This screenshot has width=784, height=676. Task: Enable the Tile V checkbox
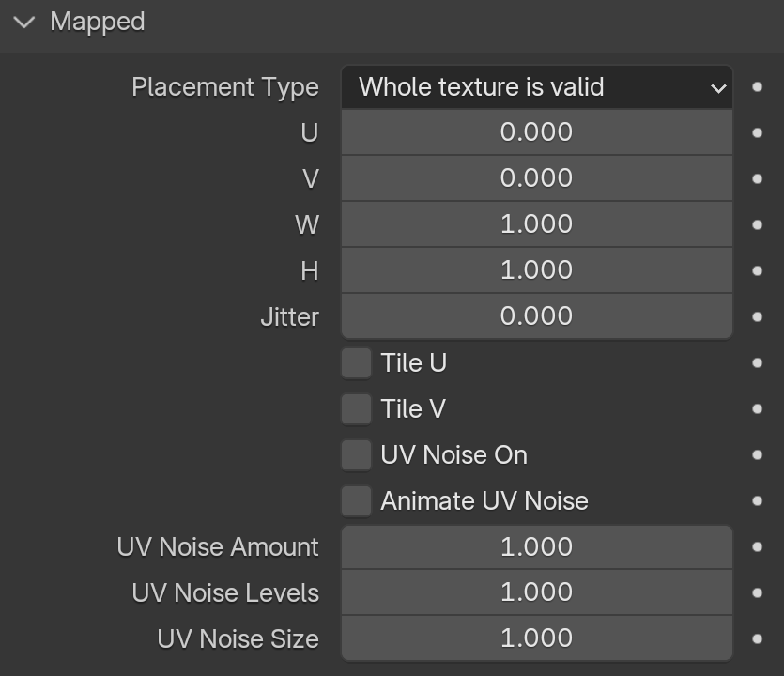(357, 409)
